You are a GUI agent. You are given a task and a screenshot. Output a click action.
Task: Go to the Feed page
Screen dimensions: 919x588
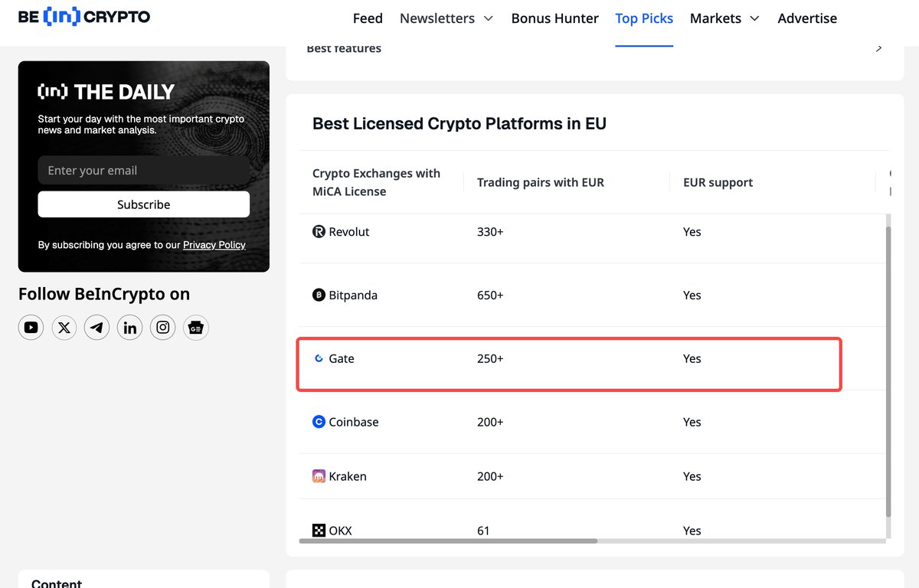point(368,18)
